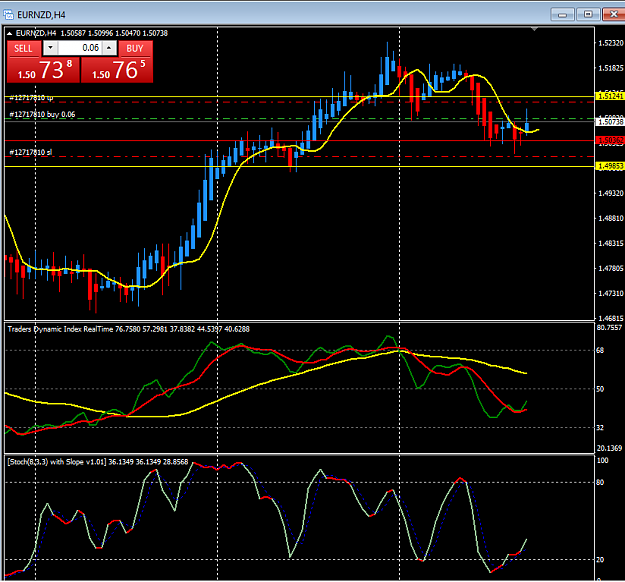Minimize the EURNZD,H4 chart window
This screenshot has width=625, height=582.
pos(562,15)
